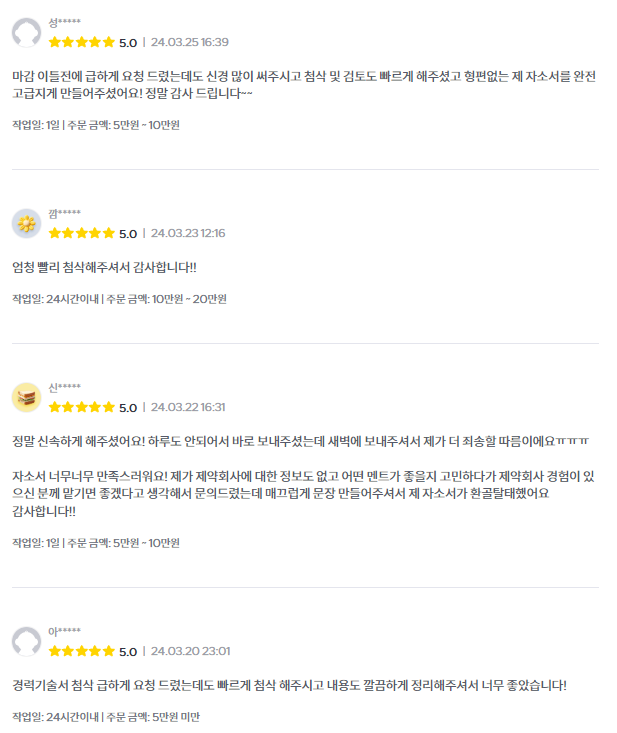Click reviewer name 성*****
This screenshot has height=733, width=617.
point(65,22)
